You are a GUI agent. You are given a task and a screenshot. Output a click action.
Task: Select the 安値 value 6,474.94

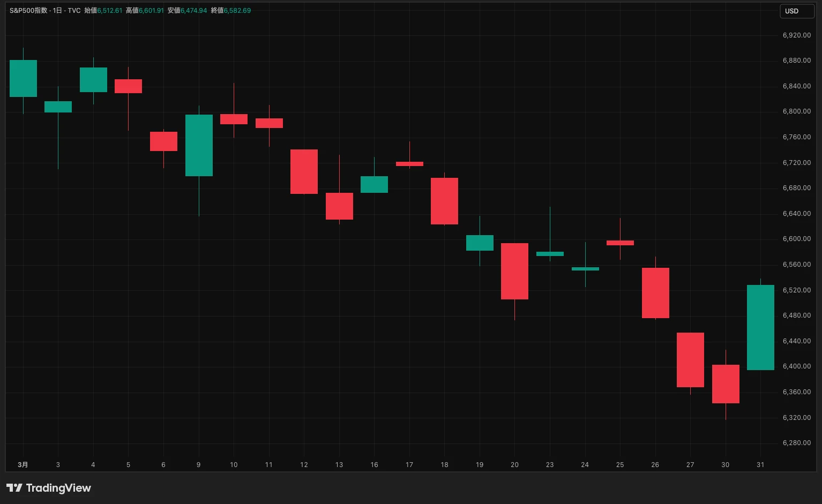(x=193, y=11)
